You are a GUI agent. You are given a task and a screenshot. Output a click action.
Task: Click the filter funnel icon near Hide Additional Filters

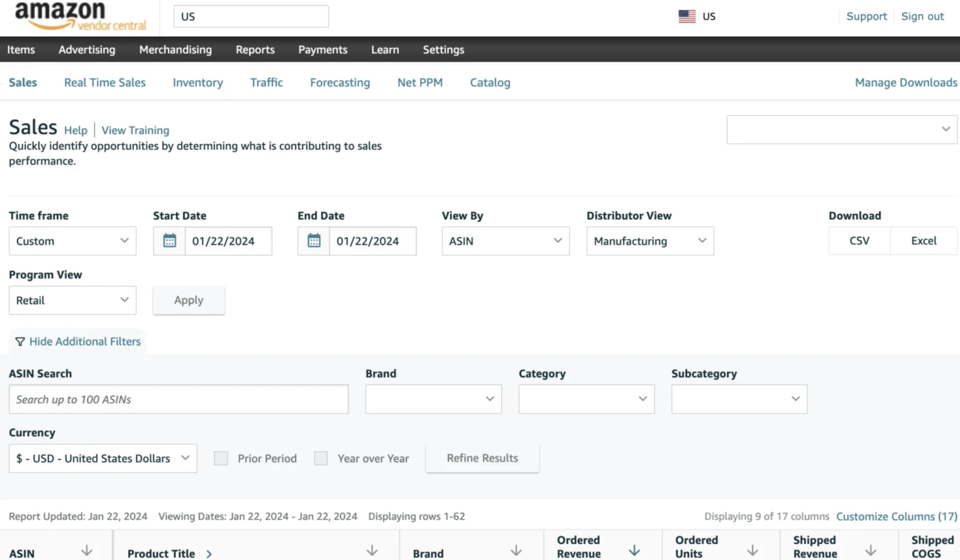20,342
